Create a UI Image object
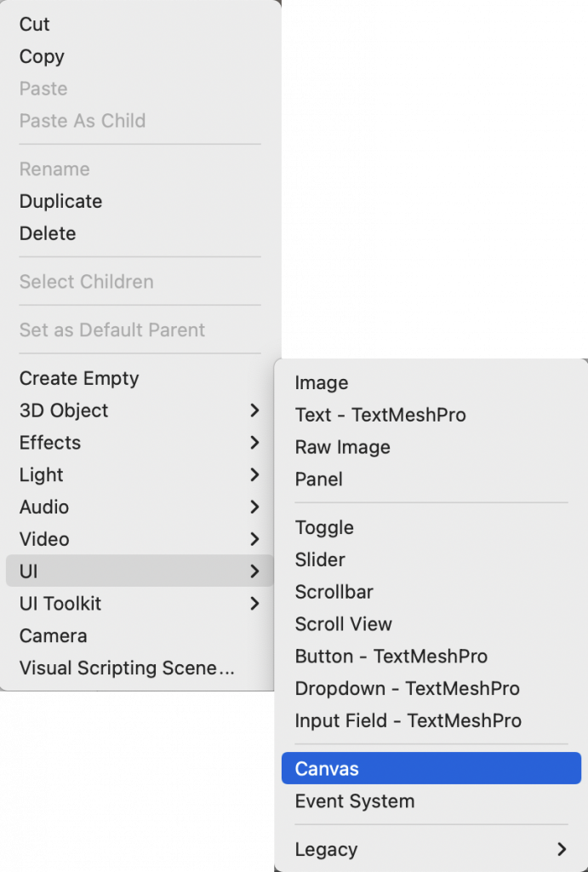588x872 pixels. click(x=322, y=383)
